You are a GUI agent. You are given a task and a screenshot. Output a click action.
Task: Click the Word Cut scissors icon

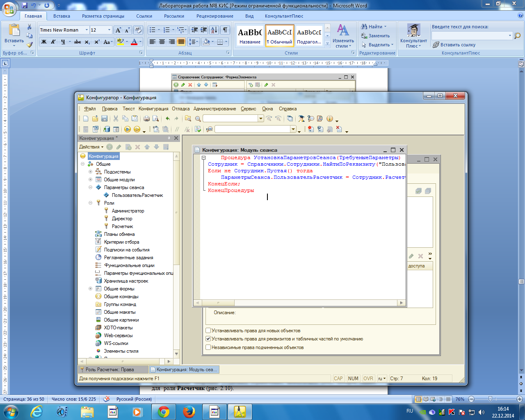(x=30, y=27)
